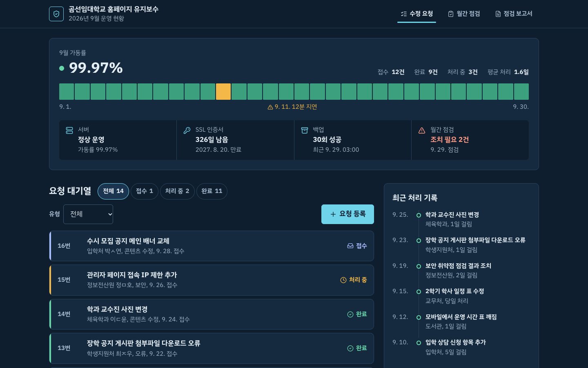Click the 곰선임대학교 홈페이지 유지보수 title
The height and width of the screenshot is (368, 588).
(x=114, y=9)
